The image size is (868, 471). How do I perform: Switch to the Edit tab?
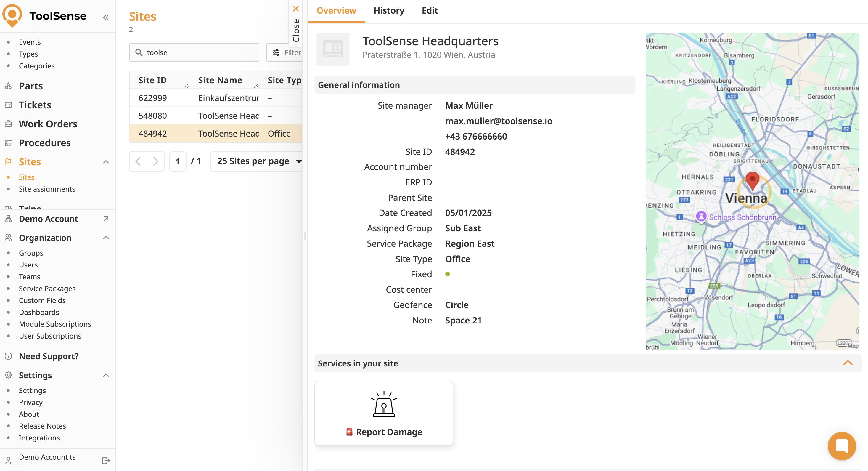click(430, 10)
